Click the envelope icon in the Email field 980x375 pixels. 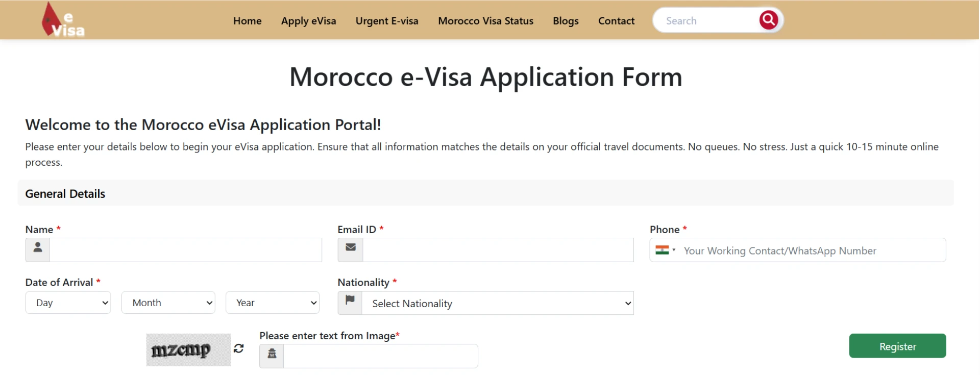point(350,248)
